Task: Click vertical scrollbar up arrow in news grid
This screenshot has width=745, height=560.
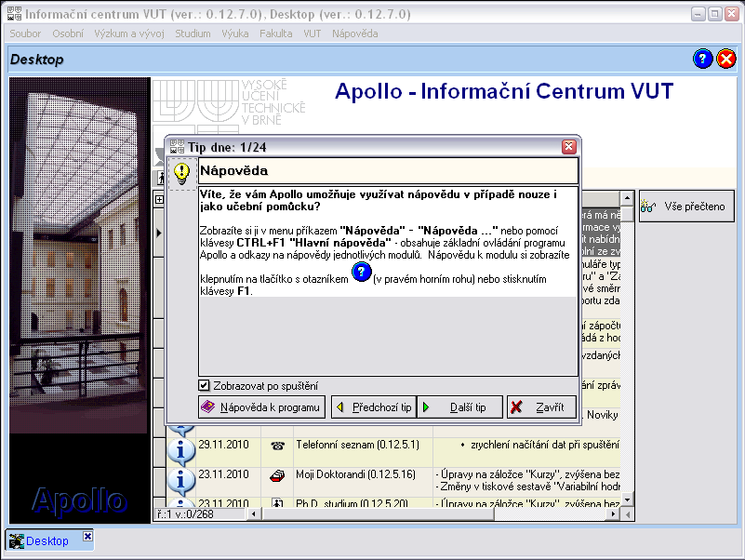Action: tap(627, 198)
